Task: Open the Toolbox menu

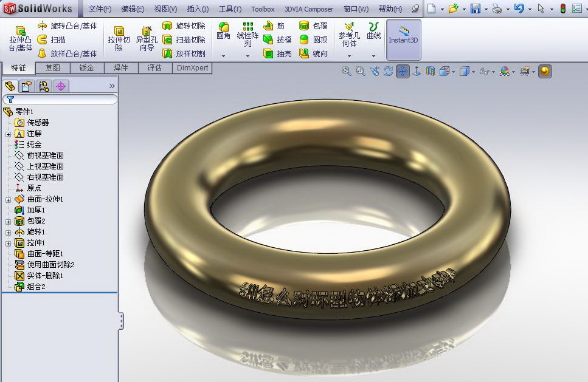Action: coord(263,9)
